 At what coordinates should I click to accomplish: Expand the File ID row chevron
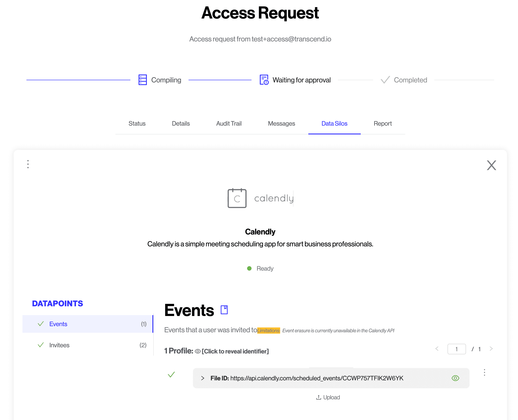202,378
